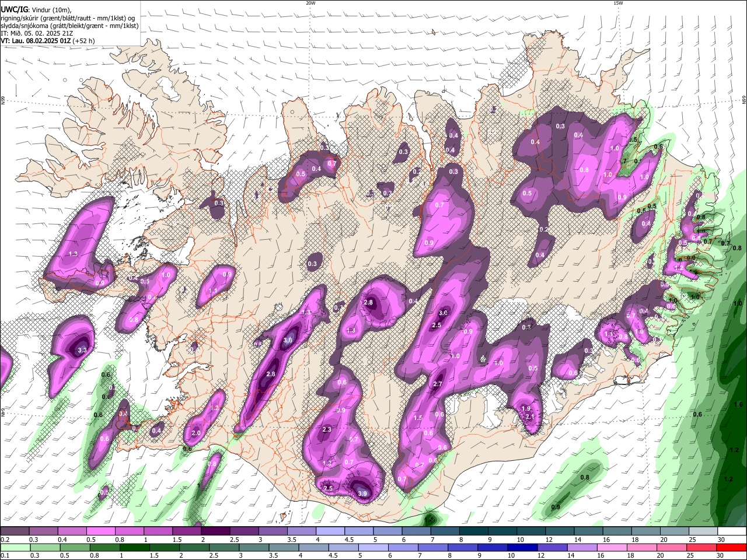This screenshot has height=560, width=747.
Task: Pick the darkest purple swatch between 2 and 2.5
Action: click(x=215, y=531)
